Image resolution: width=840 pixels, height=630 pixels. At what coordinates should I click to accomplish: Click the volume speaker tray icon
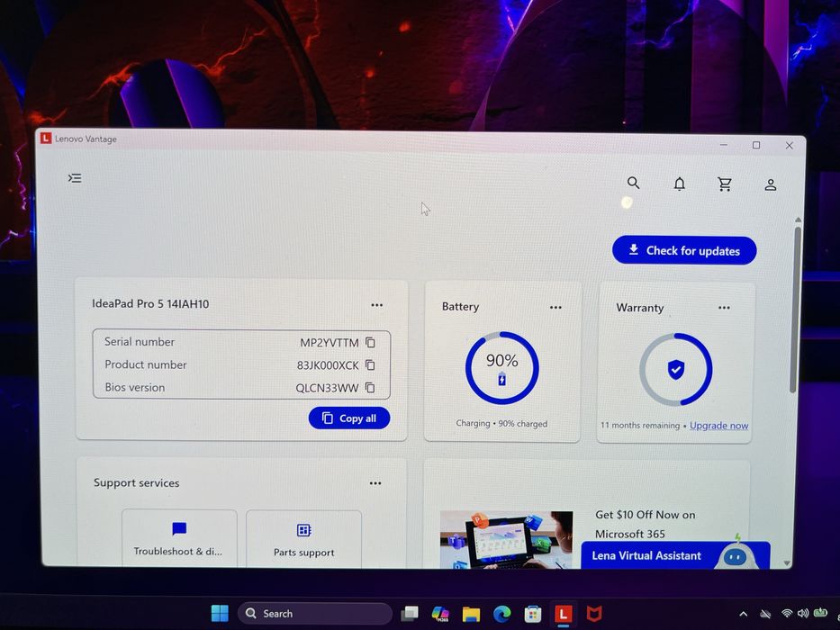coord(803,614)
